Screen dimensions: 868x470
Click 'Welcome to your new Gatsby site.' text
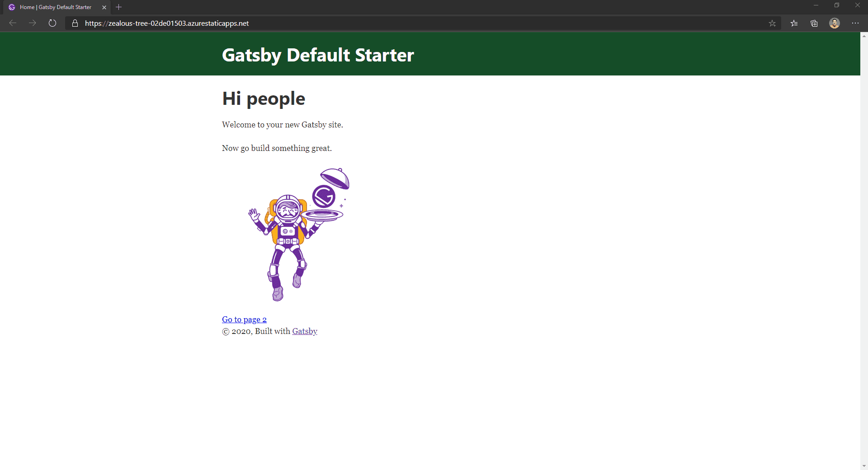(283, 125)
